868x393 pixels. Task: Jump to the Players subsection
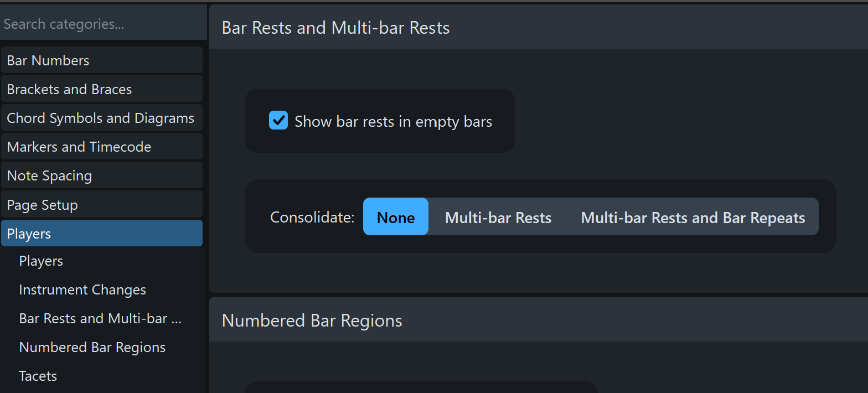click(41, 261)
